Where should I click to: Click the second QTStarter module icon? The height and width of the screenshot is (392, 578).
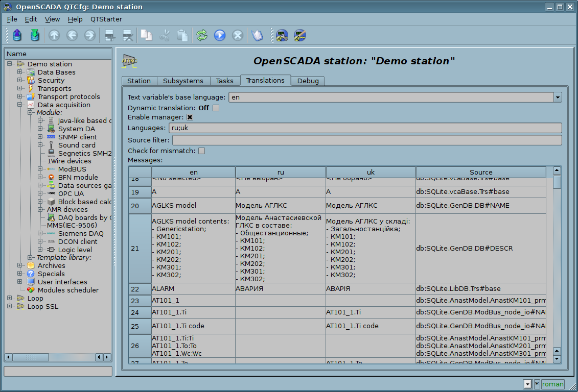[299, 35]
